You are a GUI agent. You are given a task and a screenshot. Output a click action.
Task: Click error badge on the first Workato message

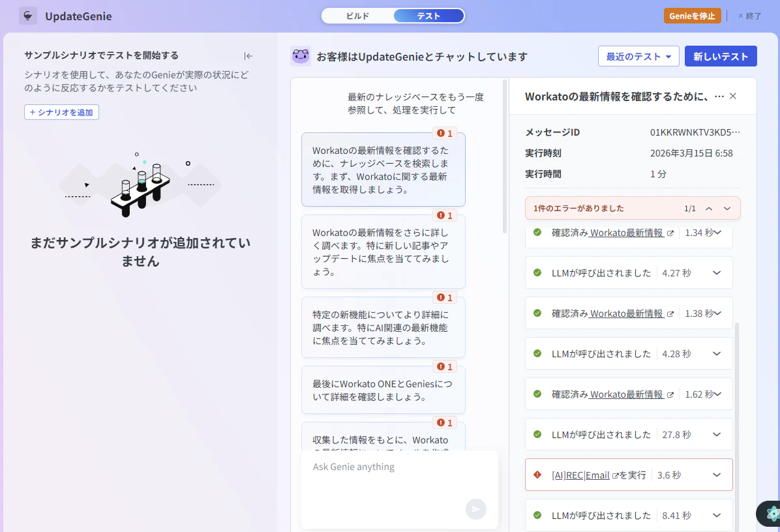445,133
